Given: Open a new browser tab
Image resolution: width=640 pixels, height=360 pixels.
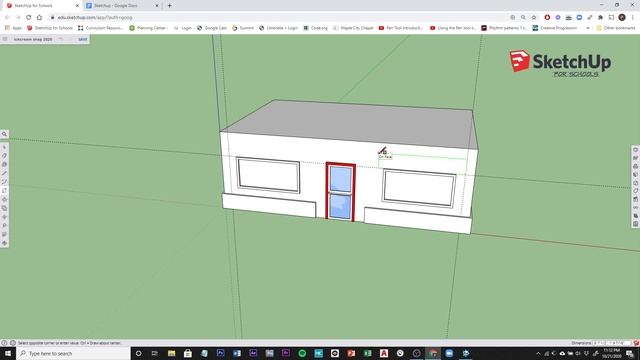Looking at the screenshot, I should (170, 6).
